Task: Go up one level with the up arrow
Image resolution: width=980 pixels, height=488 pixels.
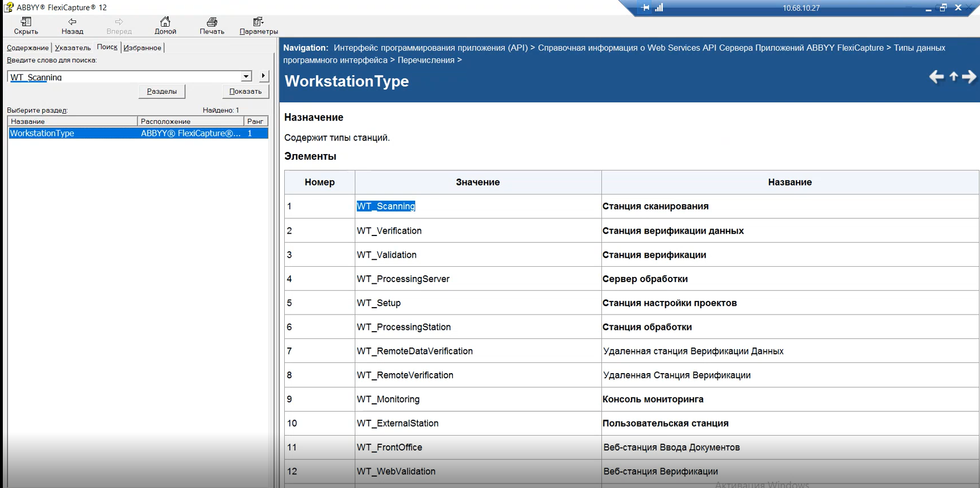Action: (x=954, y=77)
